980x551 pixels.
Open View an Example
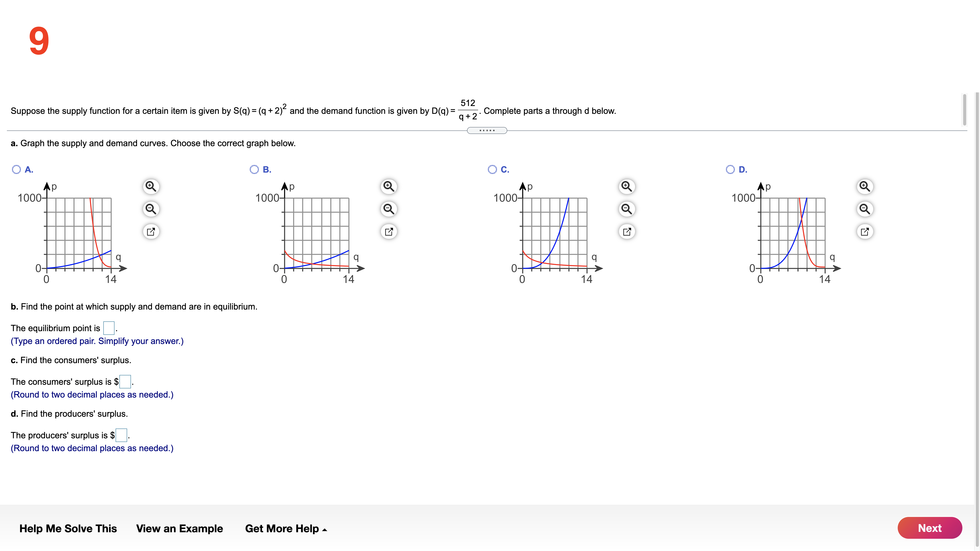[x=180, y=529]
